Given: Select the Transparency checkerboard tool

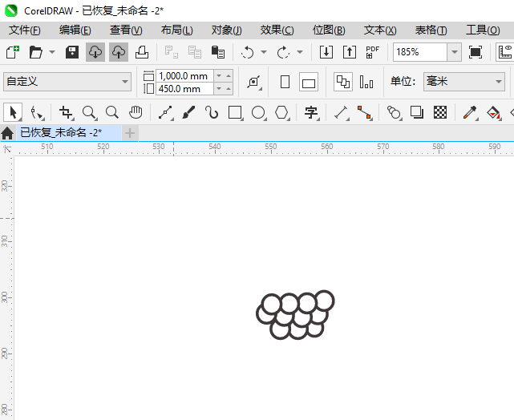Looking at the screenshot, I should pos(440,112).
